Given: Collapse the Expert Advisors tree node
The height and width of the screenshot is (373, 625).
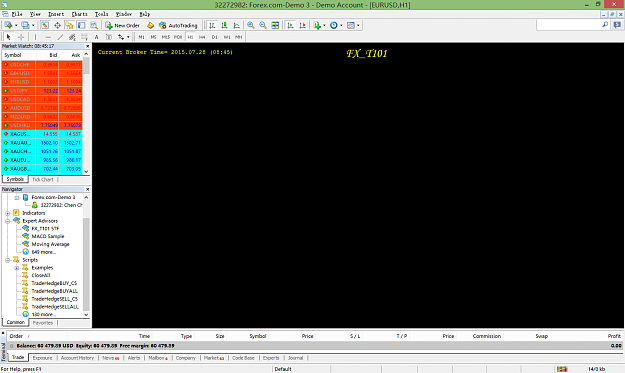Looking at the screenshot, I should (8, 221).
